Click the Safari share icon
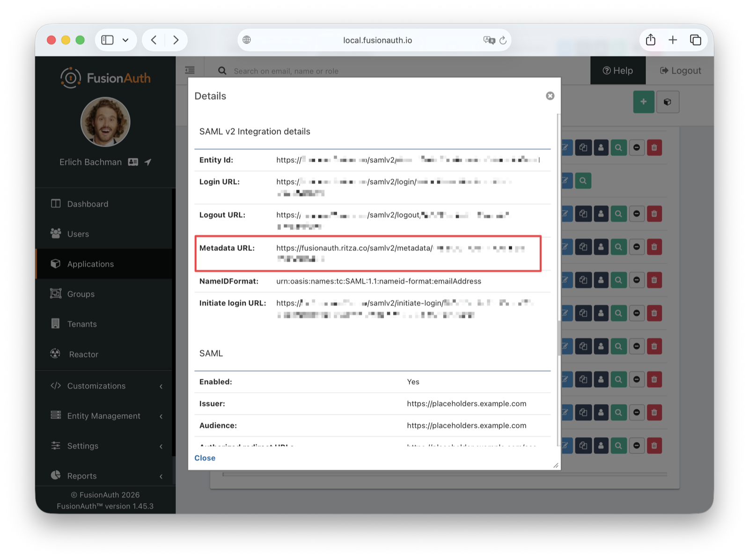The image size is (749, 560). coord(650,40)
